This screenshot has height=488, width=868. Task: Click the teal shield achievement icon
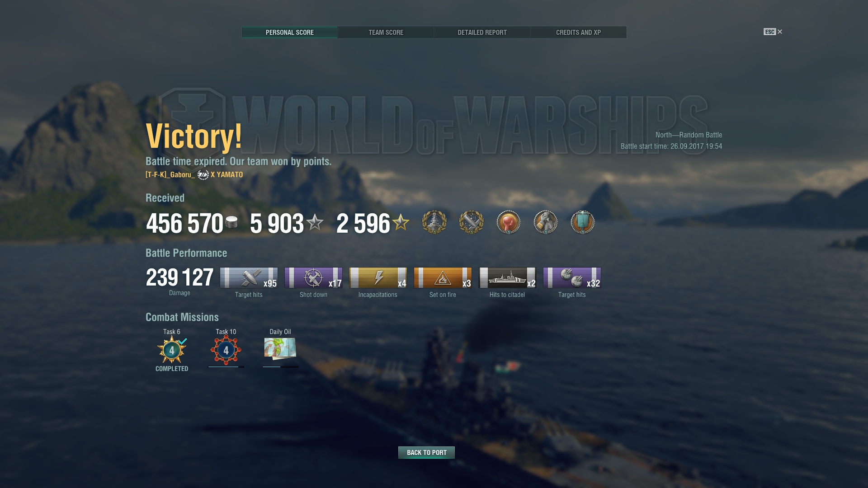tap(583, 222)
